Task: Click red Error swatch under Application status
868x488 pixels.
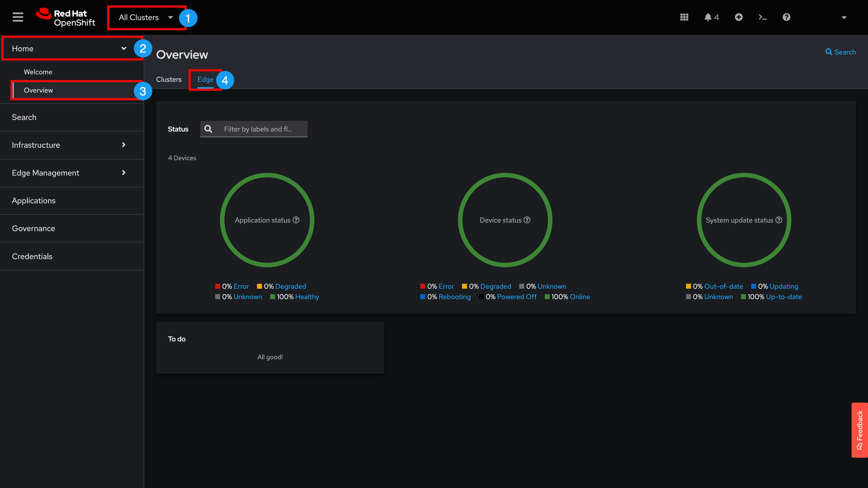Action: pos(218,286)
